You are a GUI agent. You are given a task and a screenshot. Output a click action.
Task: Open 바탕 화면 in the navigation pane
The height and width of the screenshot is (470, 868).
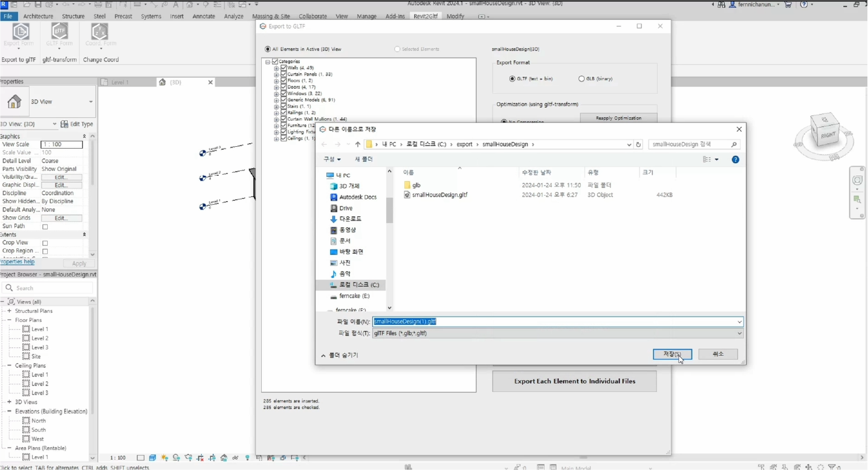351,251
